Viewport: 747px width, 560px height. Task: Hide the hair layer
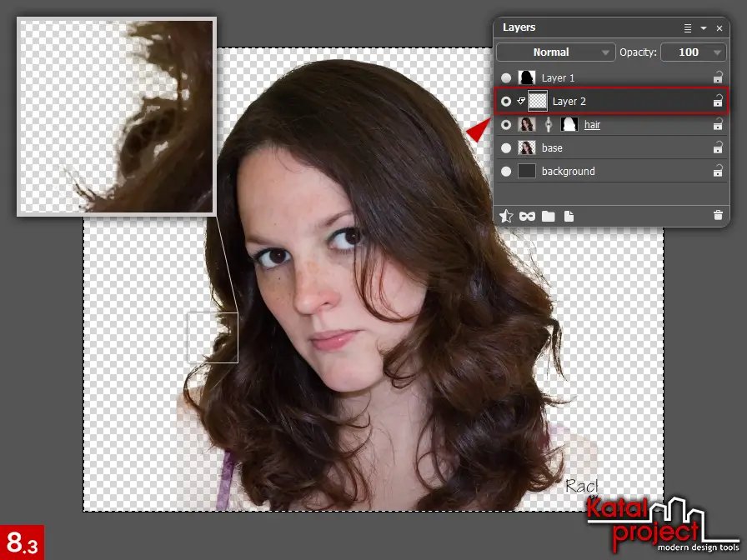(x=507, y=124)
